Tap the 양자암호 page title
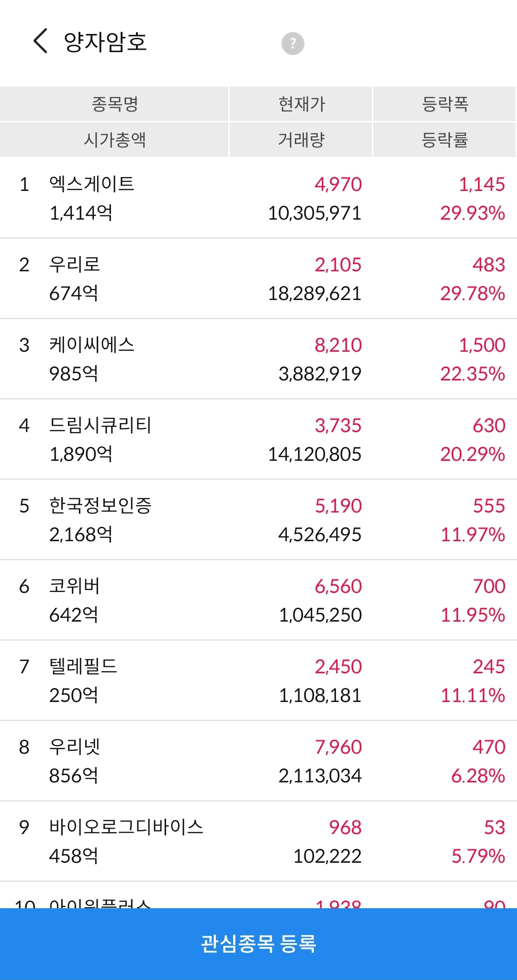The image size is (517, 980). [105, 42]
